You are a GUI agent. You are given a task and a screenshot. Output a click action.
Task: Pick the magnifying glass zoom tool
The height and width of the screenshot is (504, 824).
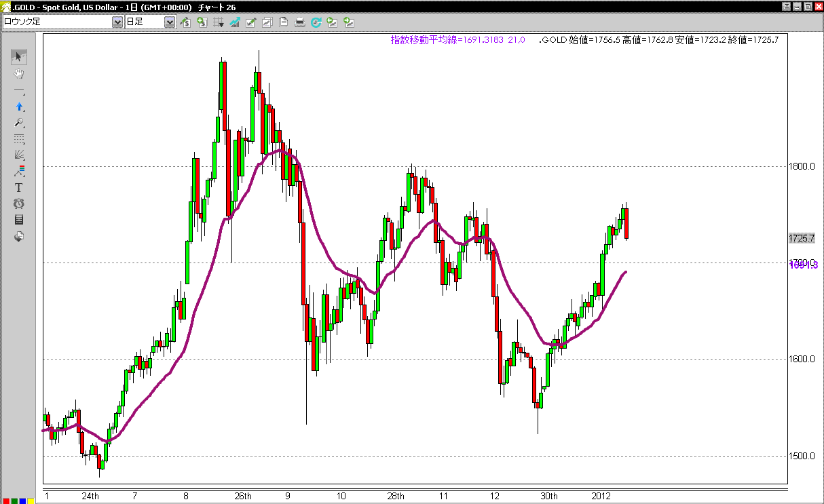[x=19, y=123]
